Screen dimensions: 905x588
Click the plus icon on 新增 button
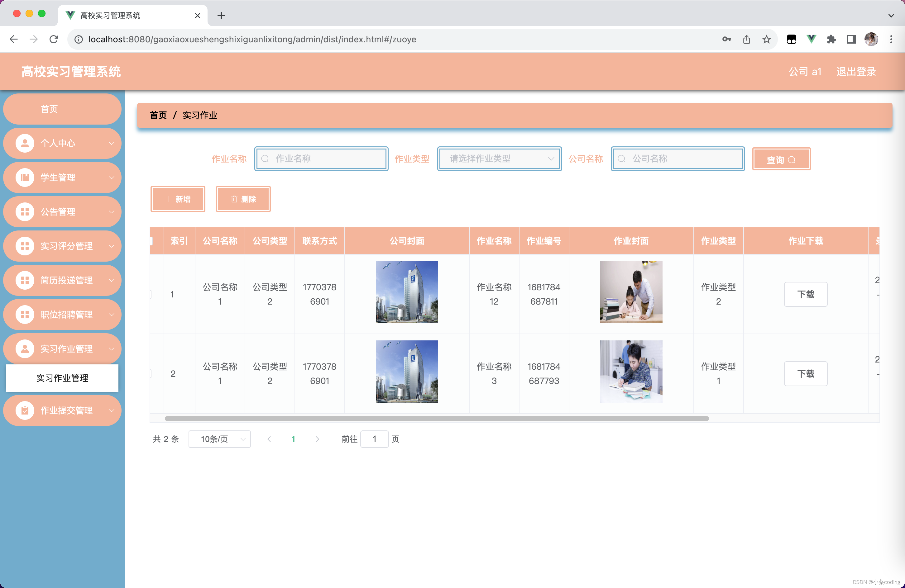[x=169, y=199]
